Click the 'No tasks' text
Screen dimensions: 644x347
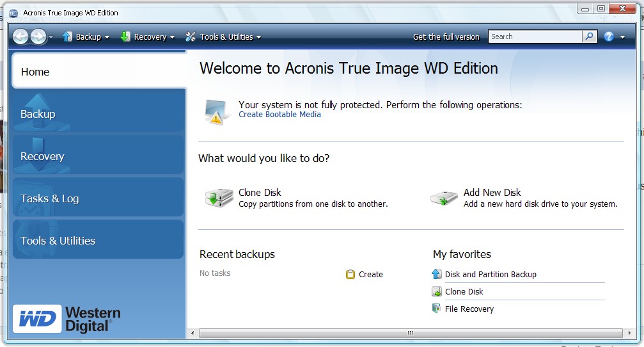click(215, 273)
